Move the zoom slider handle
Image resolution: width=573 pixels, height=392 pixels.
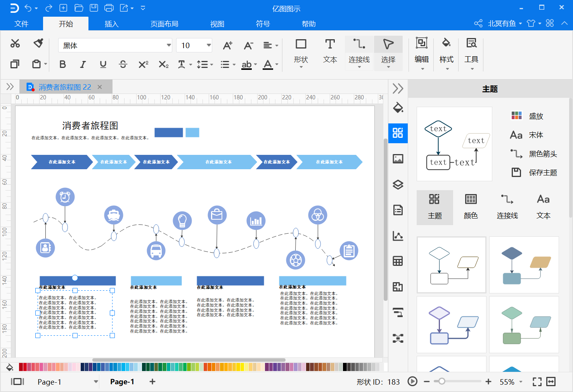pyautogui.click(x=441, y=382)
